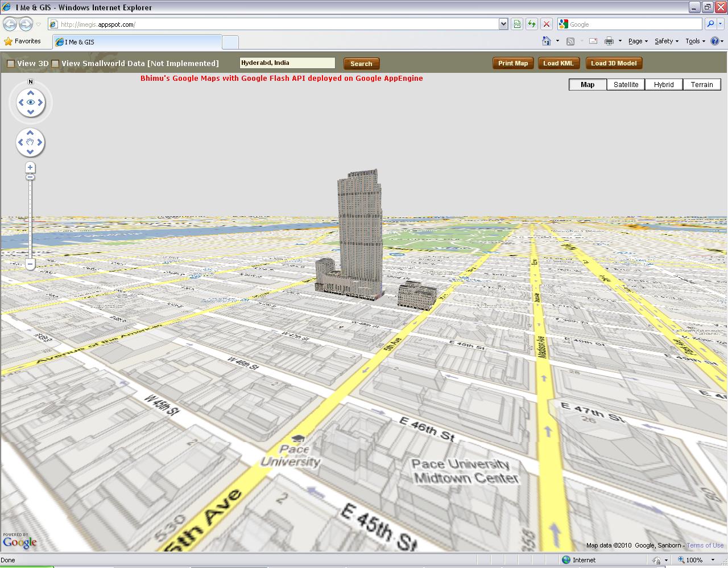Tilt view up with look-around arrow
728x568 pixels.
click(31, 93)
